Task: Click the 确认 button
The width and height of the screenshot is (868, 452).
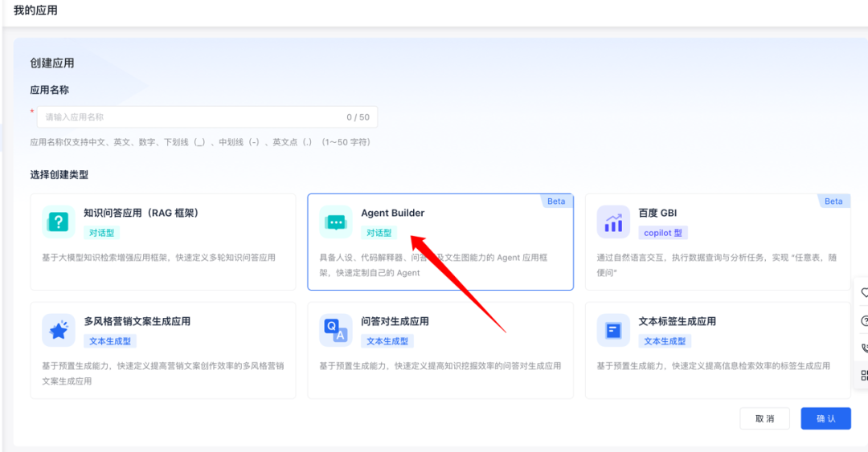Action: tap(825, 419)
